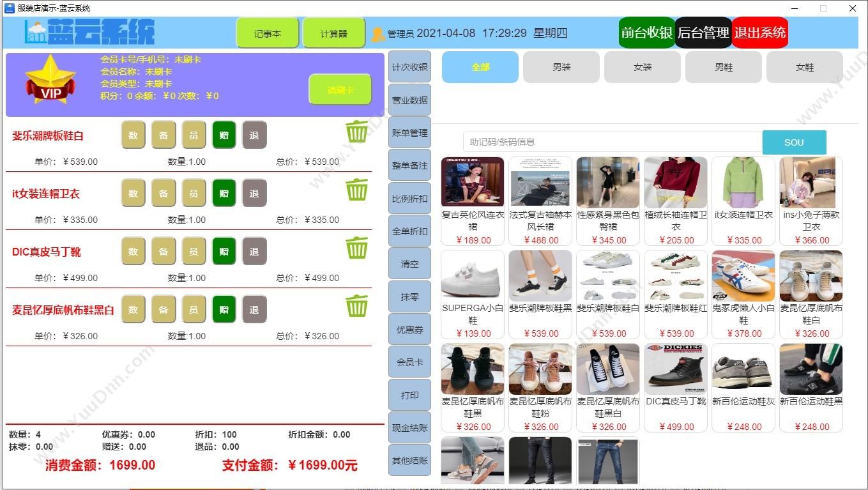Click the 请刷卡 swipe card button
The image size is (868, 490).
pos(340,90)
